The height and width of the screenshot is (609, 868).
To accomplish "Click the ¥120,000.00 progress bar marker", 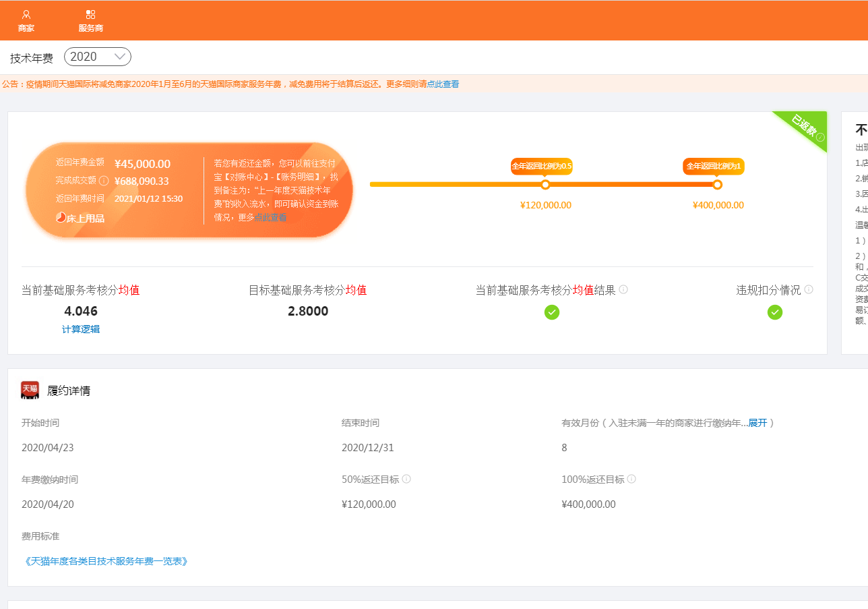I will click(545, 185).
